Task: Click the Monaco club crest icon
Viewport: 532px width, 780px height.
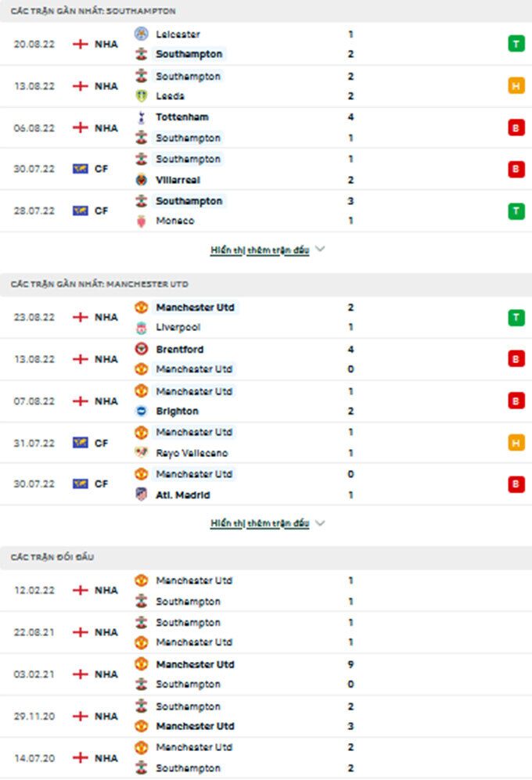Action: 141,221
